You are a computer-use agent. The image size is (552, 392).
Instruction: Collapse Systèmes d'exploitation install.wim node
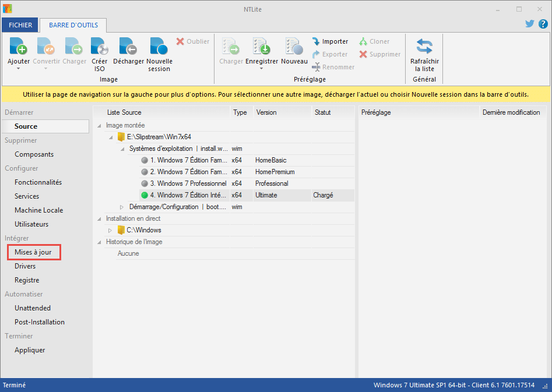click(x=122, y=149)
